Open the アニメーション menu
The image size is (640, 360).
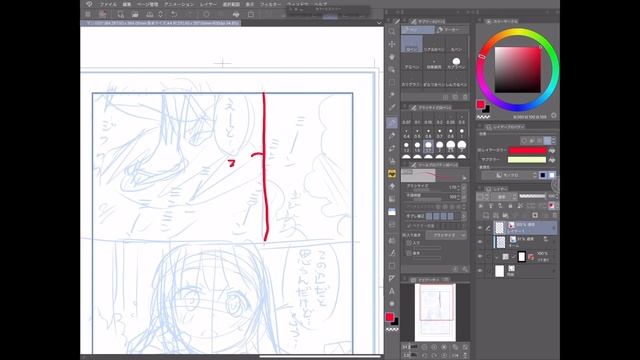click(x=179, y=4)
